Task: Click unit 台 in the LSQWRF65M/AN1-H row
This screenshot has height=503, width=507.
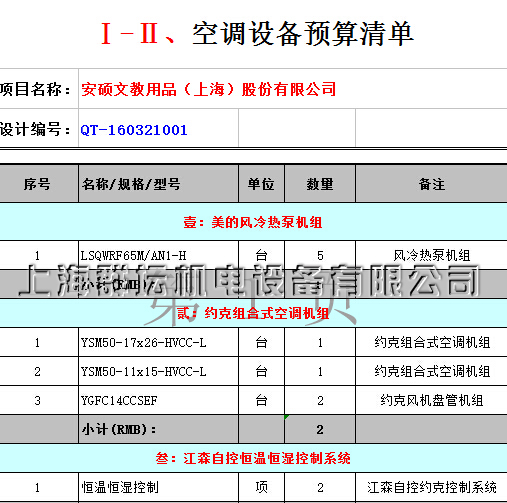Action: [261, 255]
